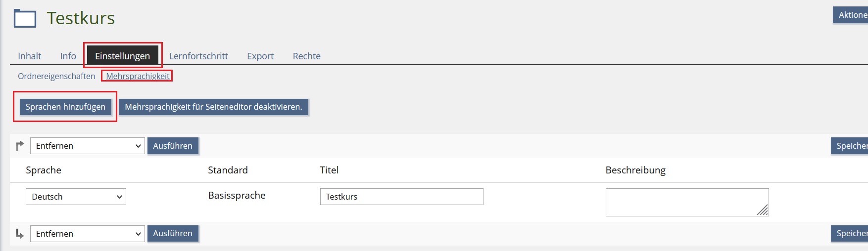Open the Export tab
This screenshot has height=251, width=868.
260,56
